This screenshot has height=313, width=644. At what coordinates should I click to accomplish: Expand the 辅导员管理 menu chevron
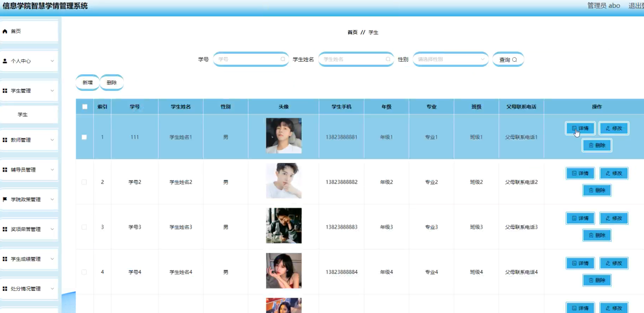(52, 170)
